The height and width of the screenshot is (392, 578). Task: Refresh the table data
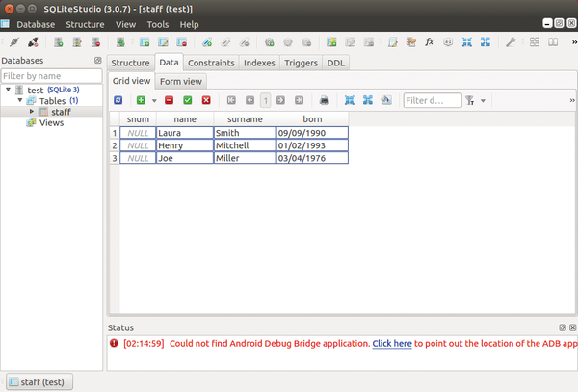tap(118, 100)
